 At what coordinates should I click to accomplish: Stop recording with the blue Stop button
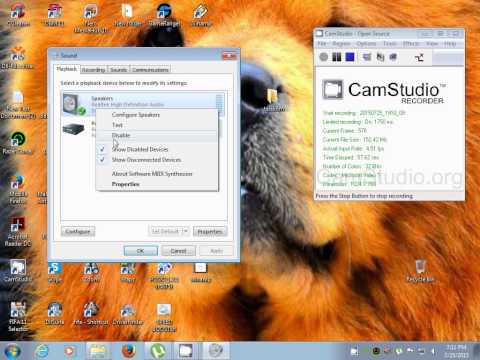[x=350, y=57]
